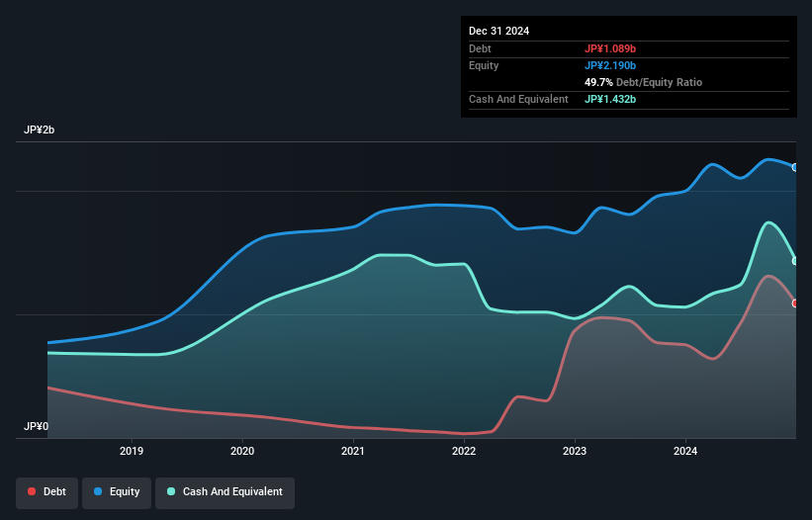Click the Cash And Equivalent tooltip label
Viewport: 812px width, 520px height.
(518, 99)
